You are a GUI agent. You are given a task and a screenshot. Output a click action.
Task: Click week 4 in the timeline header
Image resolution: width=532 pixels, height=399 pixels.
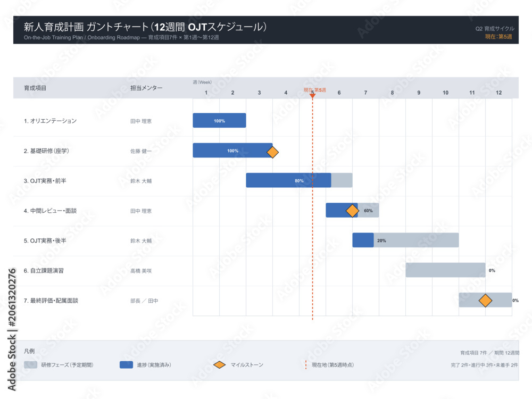[286, 93]
